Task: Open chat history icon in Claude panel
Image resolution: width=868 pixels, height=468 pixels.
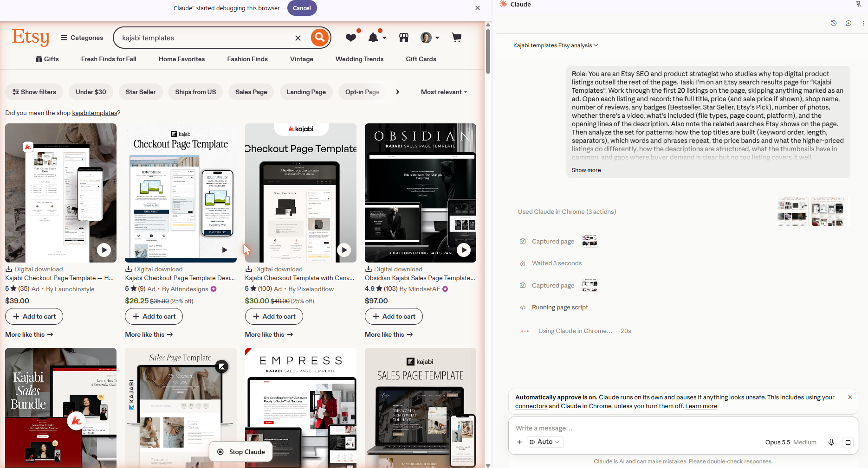Action: pyautogui.click(x=834, y=23)
